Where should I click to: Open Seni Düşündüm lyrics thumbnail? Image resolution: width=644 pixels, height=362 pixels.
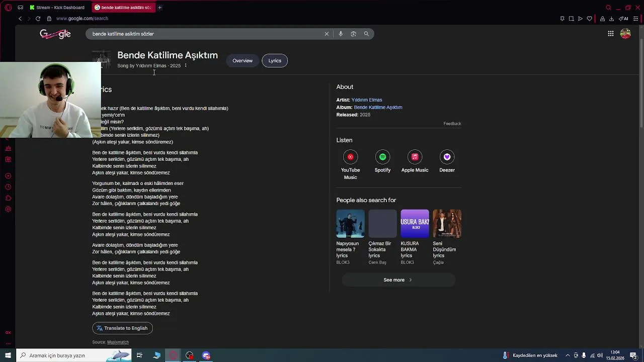tap(447, 223)
